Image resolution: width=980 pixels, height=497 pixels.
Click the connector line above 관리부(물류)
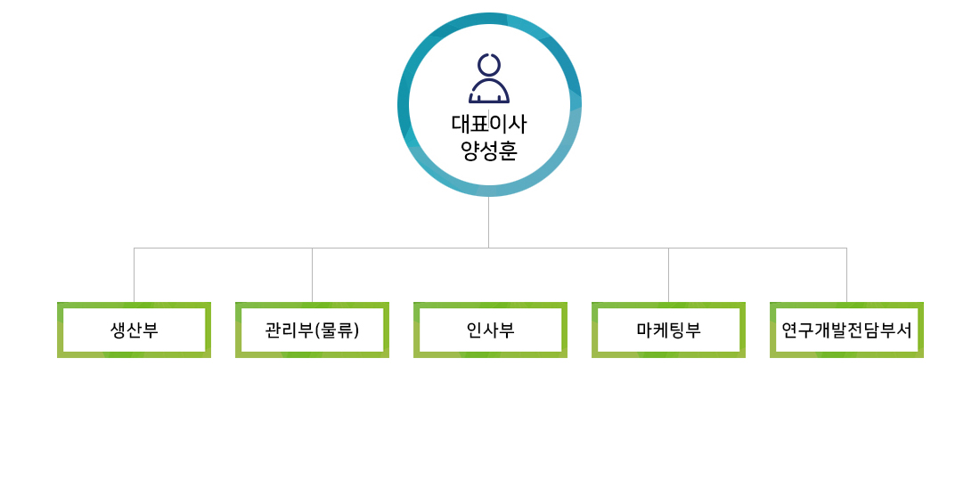(312, 276)
